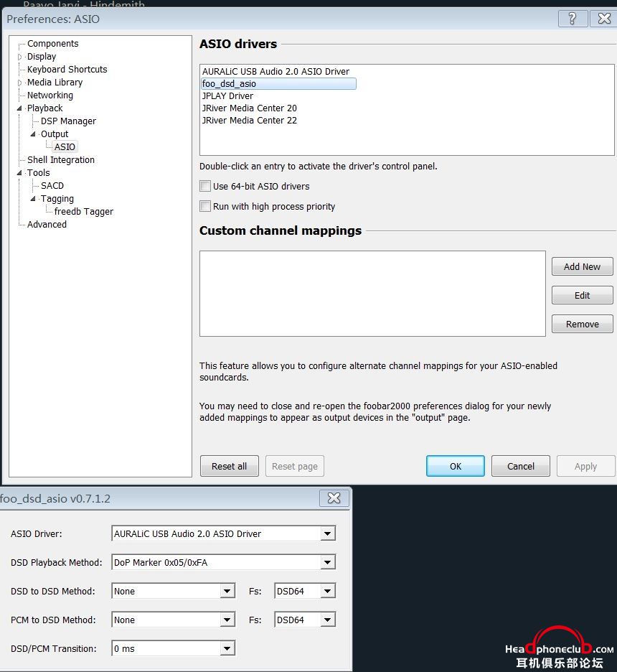This screenshot has width=617, height=672.
Task: Click the empty Custom channel mappings list box
Action: [372, 294]
